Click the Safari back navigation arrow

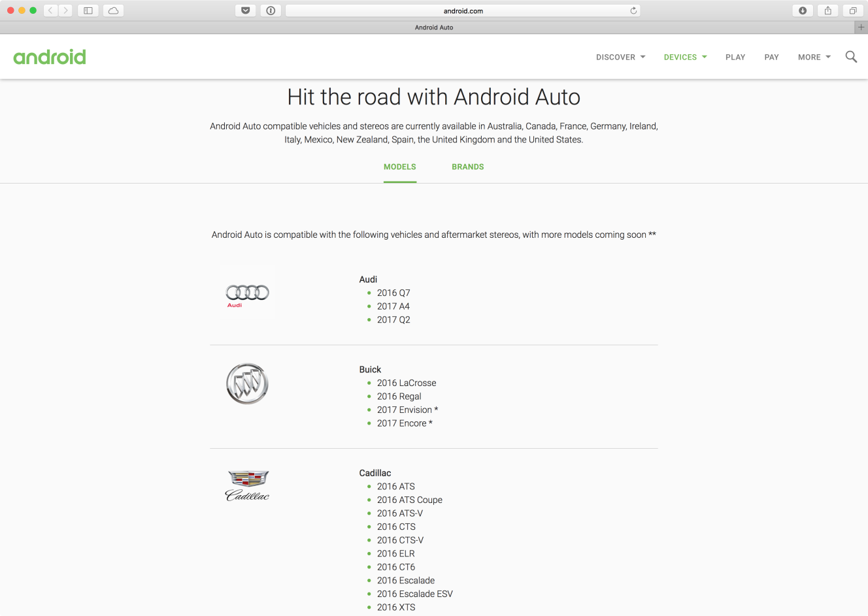pyautogui.click(x=50, y=10)
